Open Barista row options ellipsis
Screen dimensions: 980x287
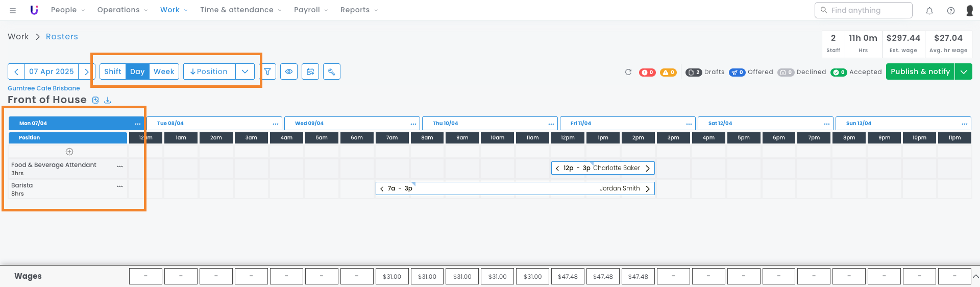click(120, 186)
